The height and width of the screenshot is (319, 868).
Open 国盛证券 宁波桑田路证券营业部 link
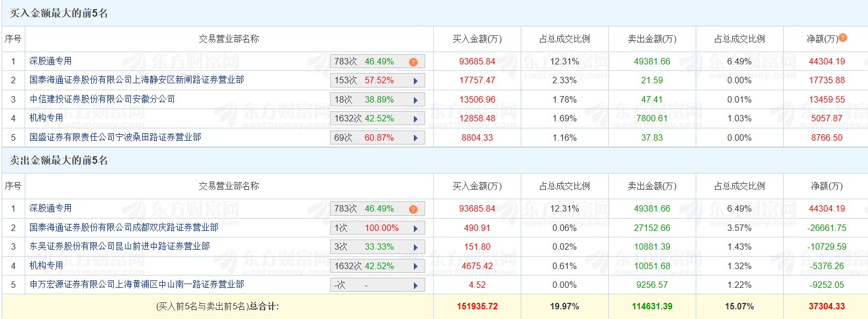click(x=115, y=137)
